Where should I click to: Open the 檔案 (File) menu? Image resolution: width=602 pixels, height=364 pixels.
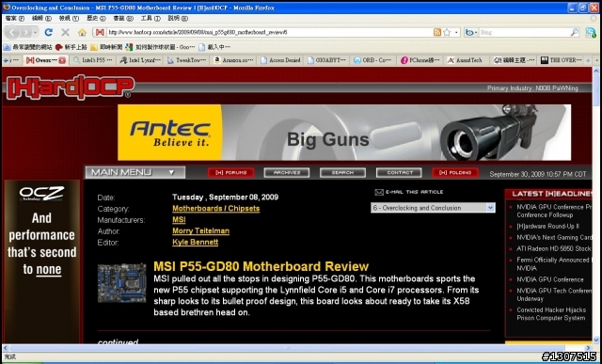point(15,18)
